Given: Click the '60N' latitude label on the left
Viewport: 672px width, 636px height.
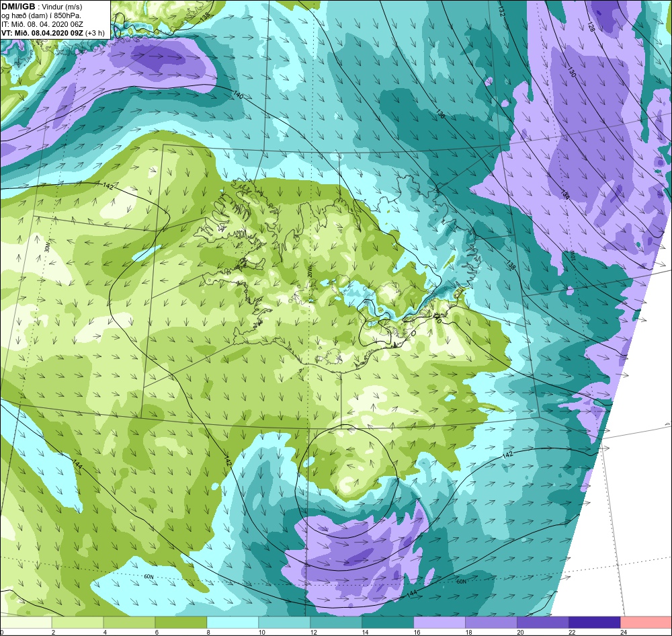Looking at the screenshot, I should tap(149, 577).
